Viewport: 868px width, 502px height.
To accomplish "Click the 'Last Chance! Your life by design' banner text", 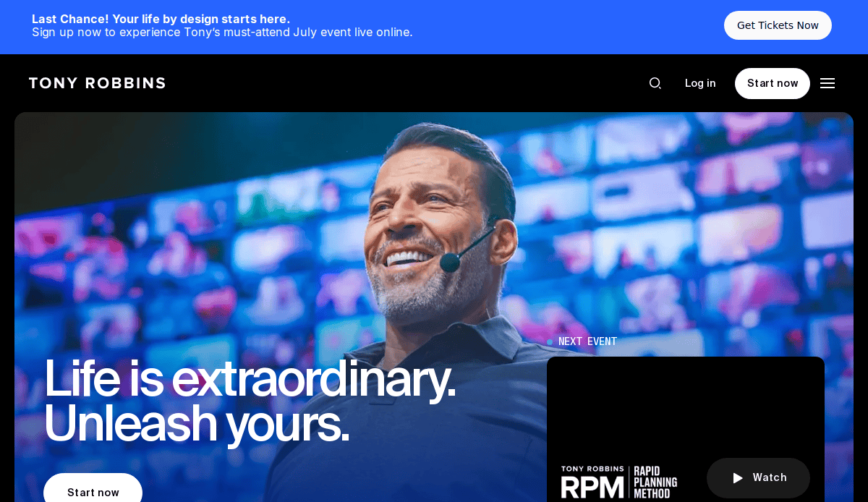I will pos(161,19).
